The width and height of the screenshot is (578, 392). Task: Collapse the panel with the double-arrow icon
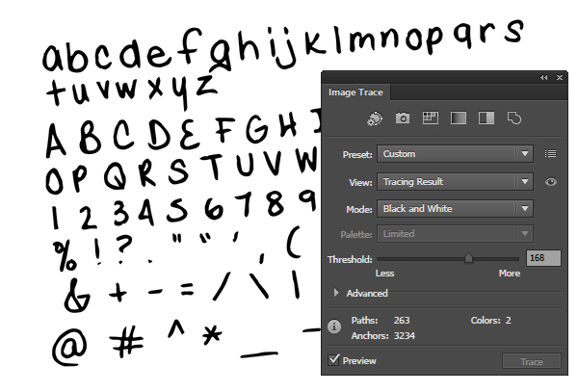click(543, 77)
